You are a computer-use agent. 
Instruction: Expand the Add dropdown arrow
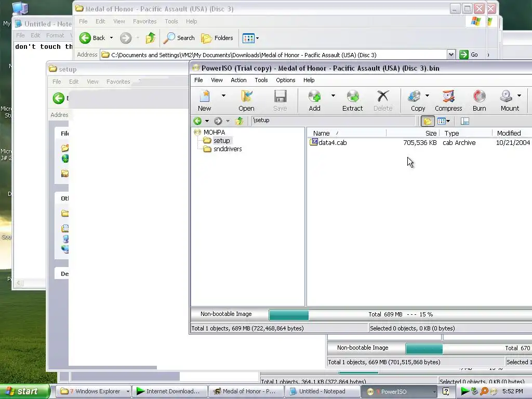tap(333, 96)
